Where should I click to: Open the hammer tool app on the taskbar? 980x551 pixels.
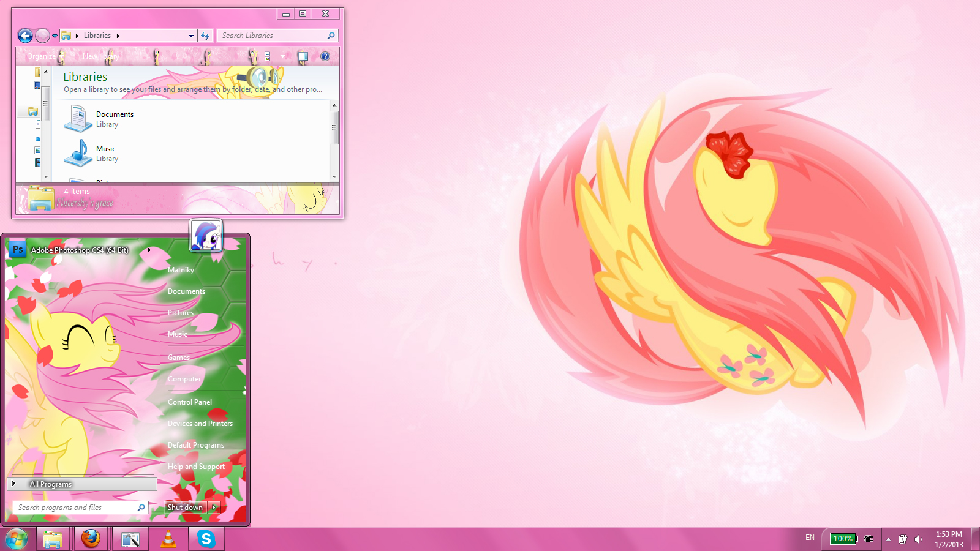130,539
